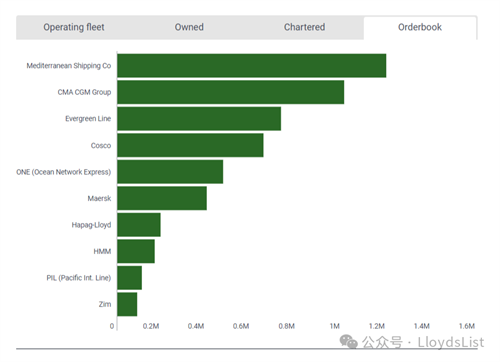Image resolution: width=500 pixels, height=362 pixels.
Task: Select the HMM bar
Action: tap(136, 251)
